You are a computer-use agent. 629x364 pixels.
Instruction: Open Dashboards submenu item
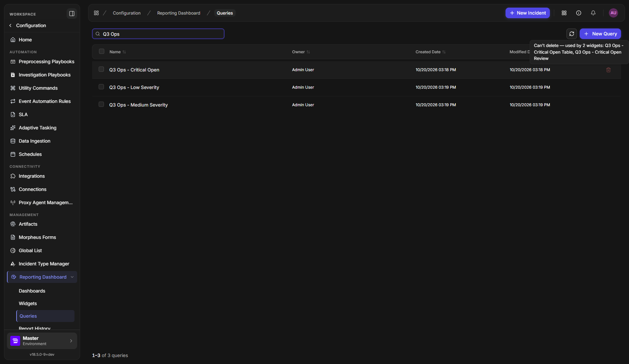point(32,291)
